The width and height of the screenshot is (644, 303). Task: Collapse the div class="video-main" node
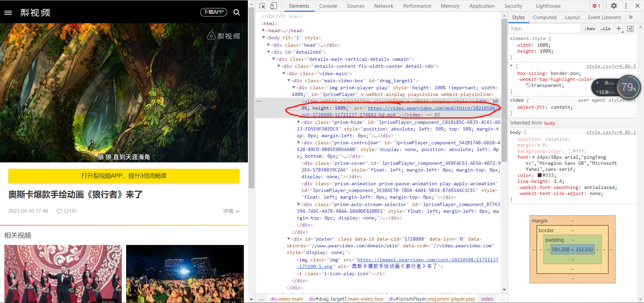click(x=284, y=73)
